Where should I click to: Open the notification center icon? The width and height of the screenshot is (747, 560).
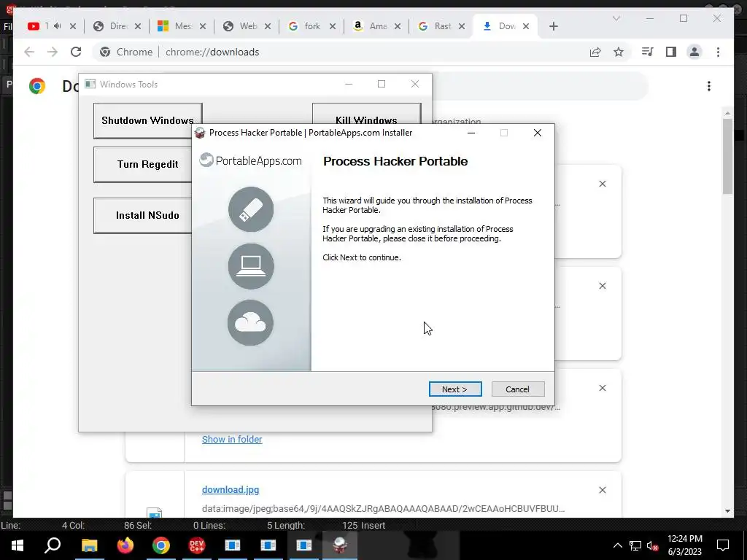click(723, 545)
